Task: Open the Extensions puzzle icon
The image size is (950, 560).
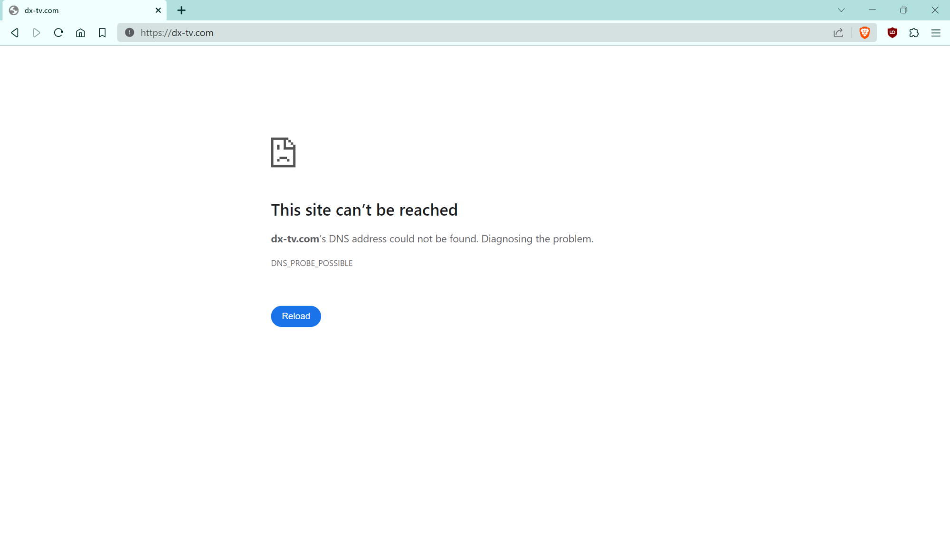Action: (914, 33)
